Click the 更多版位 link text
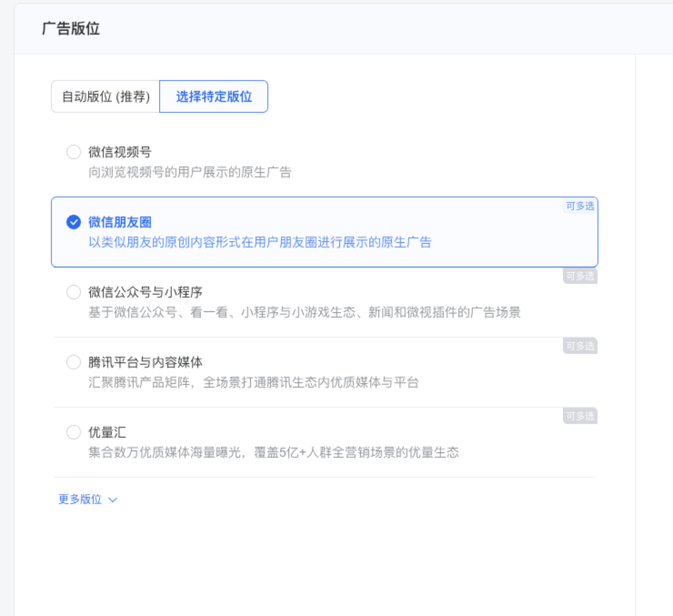This screenshot has width=673, height=616. [x=80, y=500]
